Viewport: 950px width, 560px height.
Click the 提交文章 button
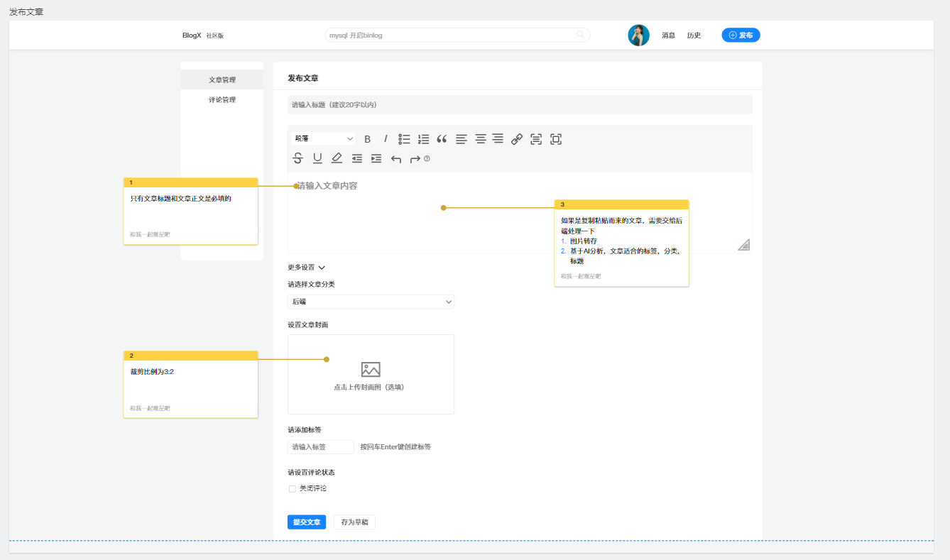(307, 522)
